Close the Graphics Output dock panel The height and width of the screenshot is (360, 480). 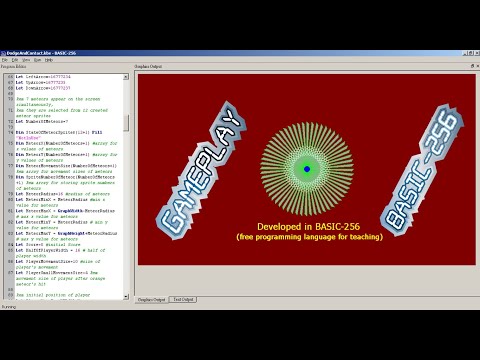[477, 66]
